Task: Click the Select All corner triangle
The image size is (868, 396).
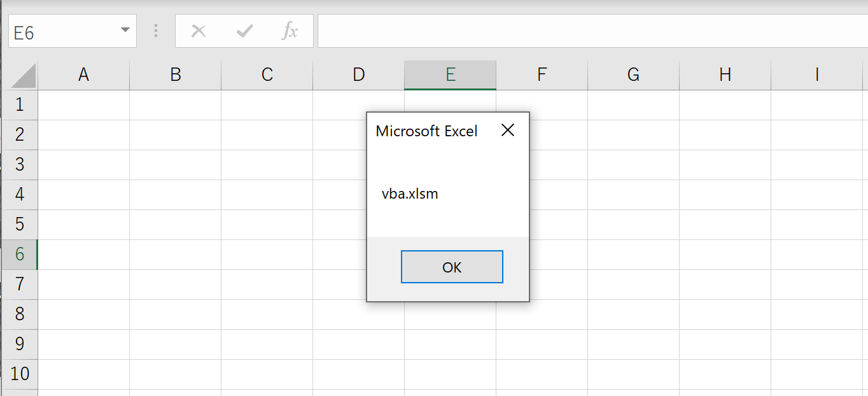Action: (24, 76)
